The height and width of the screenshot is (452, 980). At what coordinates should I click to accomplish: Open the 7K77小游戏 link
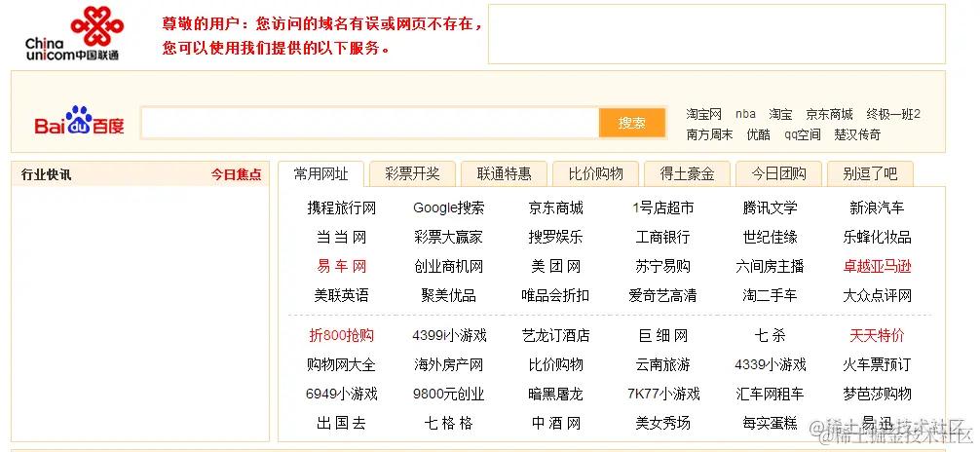(663, 394)
